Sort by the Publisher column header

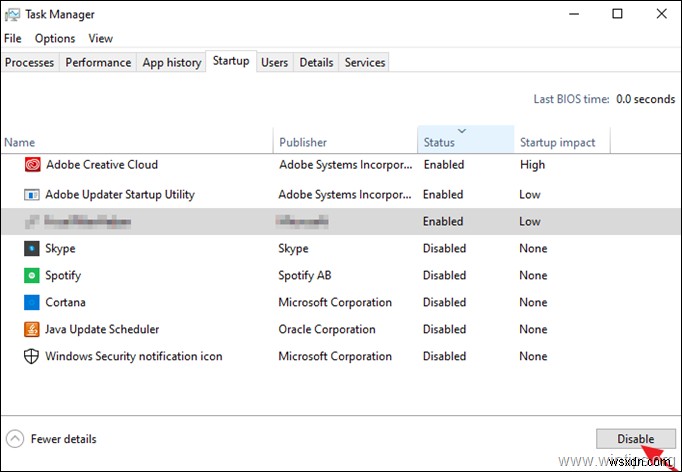point(345,142)
